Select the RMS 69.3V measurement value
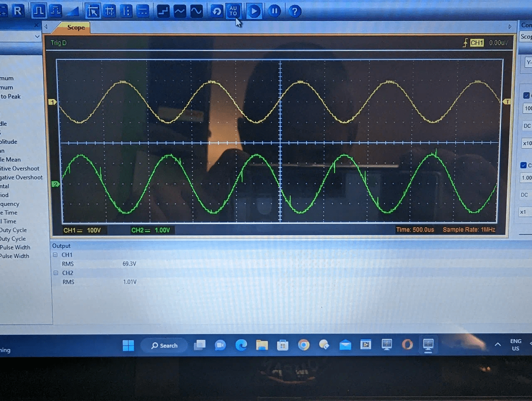This screenshot has height=401, width=532. coord(129,264)
